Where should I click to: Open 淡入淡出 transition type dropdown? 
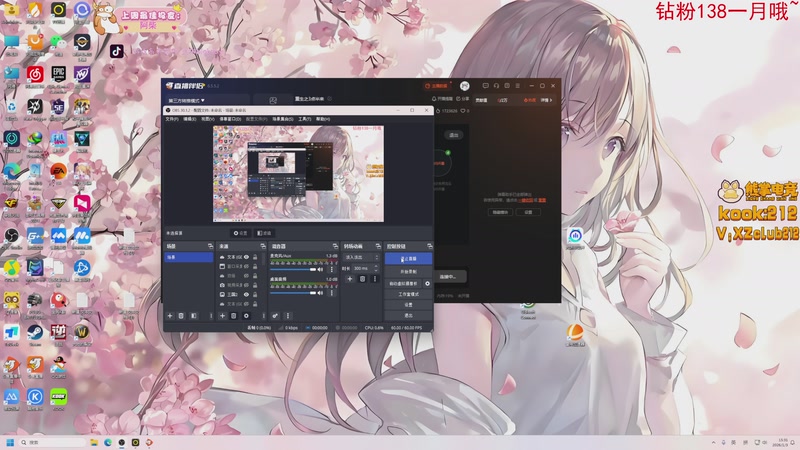pyautogui.click(x=361, y=257)
